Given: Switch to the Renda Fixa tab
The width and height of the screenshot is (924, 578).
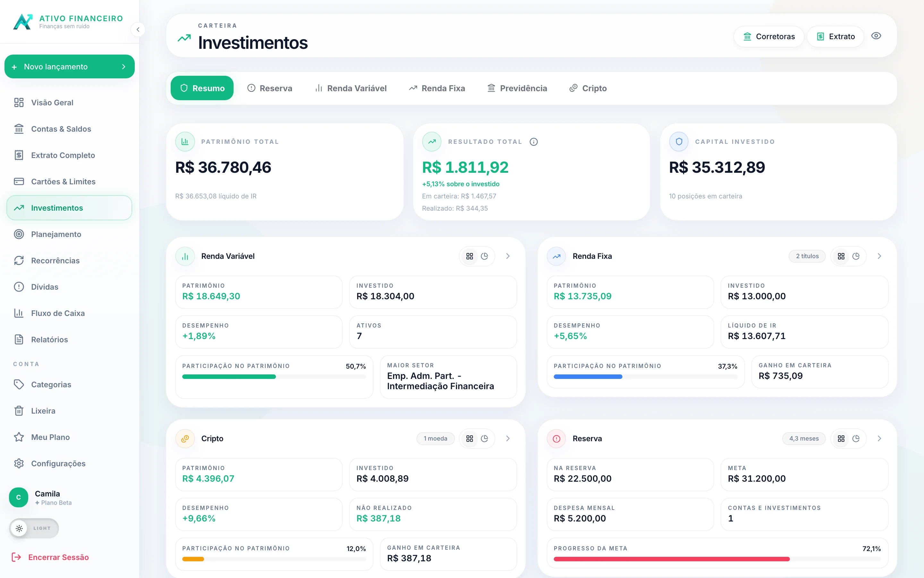Looking at the screenshot, I should (x=437, y=88).
